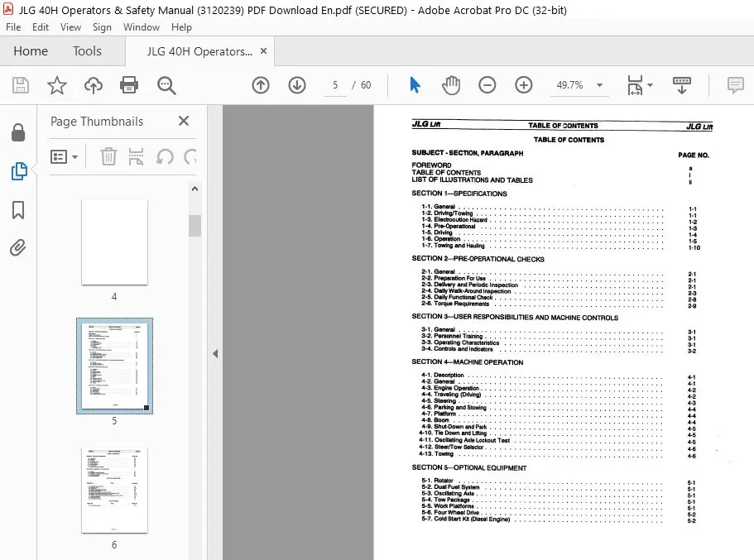
Task: Zoom out with minus icon
Action: (x=487, y=85)
